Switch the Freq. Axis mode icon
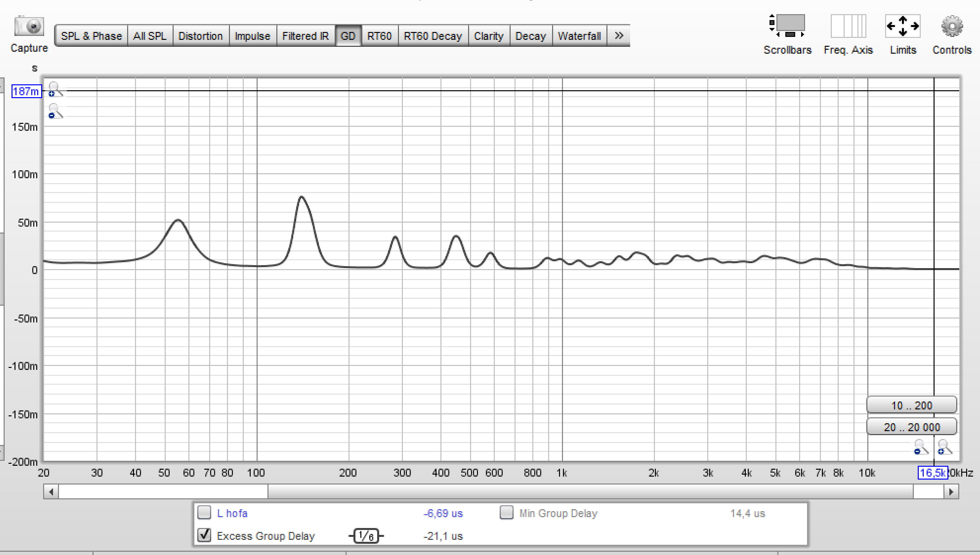 click(848, 26)
